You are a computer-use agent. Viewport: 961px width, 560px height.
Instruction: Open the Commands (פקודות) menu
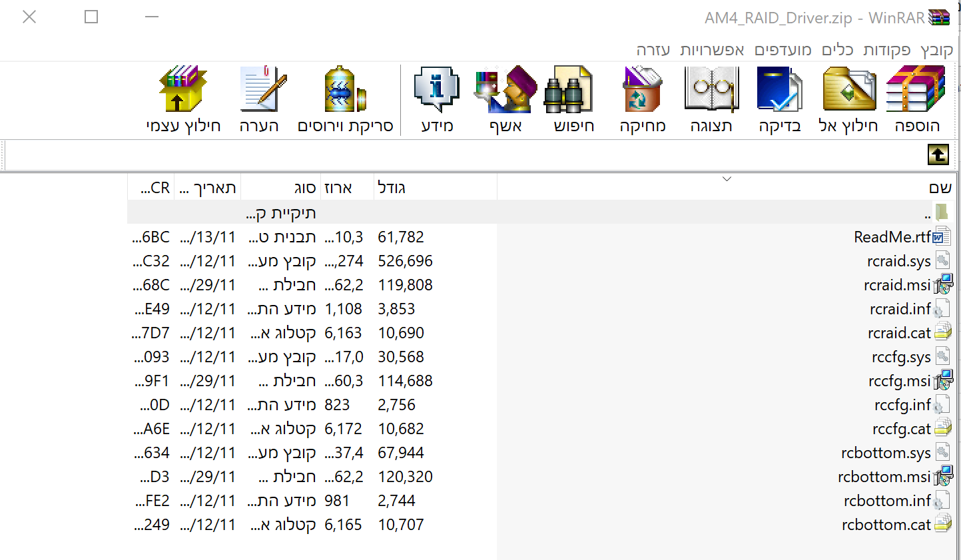886,51
